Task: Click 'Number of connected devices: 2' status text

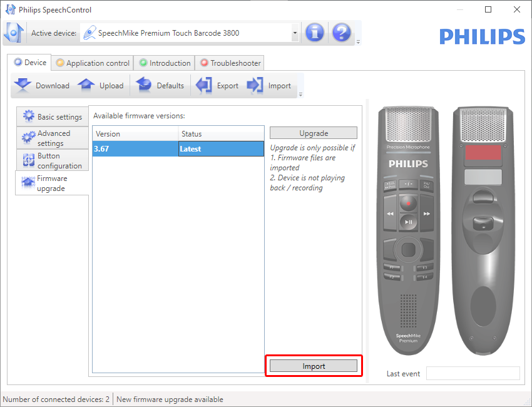Action: click(x=56, y=399)
